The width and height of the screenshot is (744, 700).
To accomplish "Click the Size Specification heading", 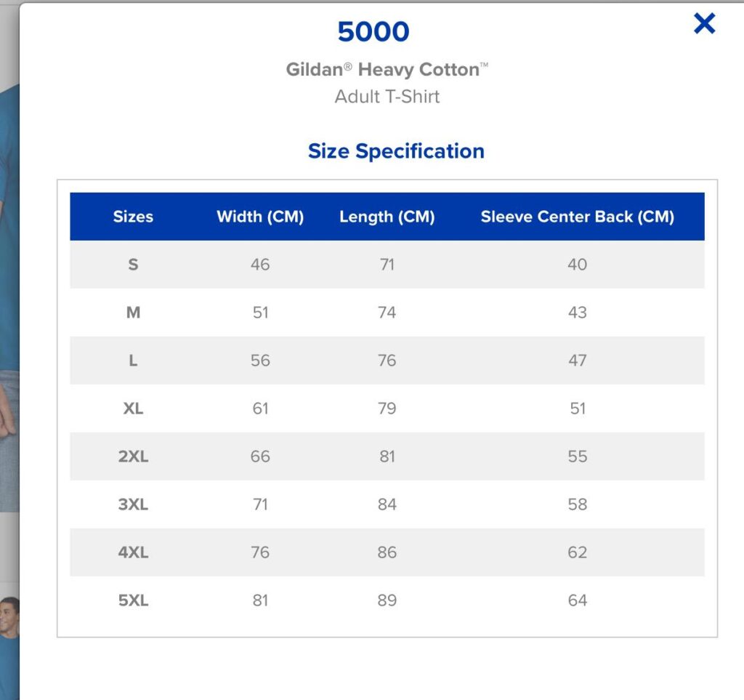I will tap(396, 151).
